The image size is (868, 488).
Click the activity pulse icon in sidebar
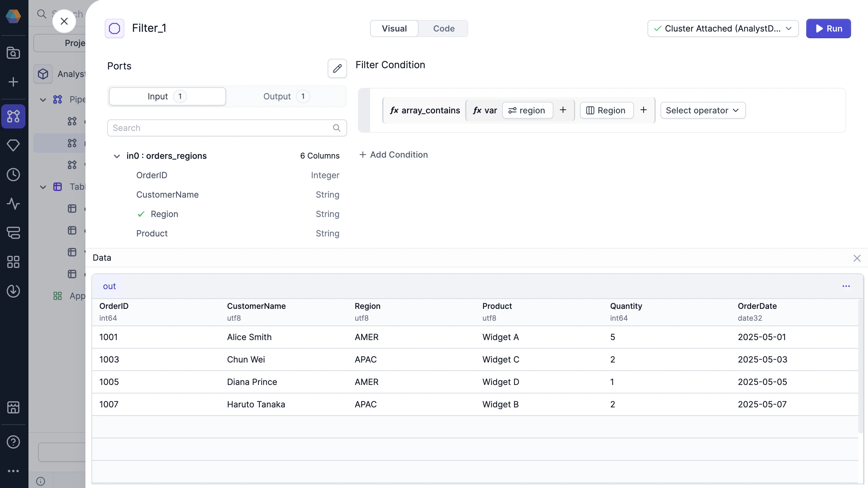(x=13, y=204)
